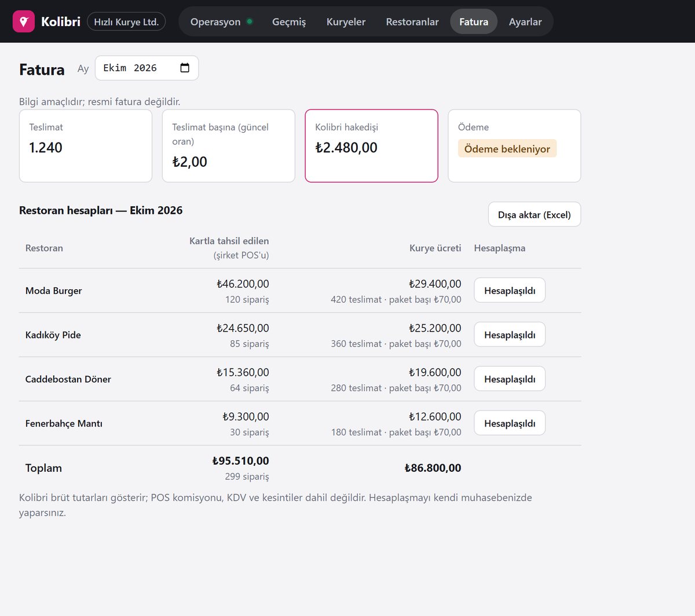The width and height of the screenshot is (695, 616).
Task: Click the Kolibri brand name
Action: pos(61,21)
